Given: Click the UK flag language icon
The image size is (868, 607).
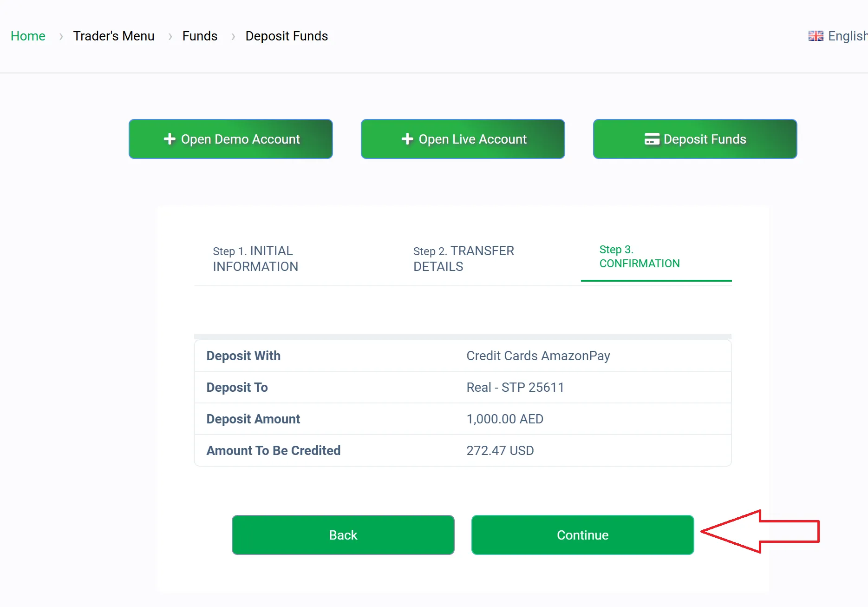Looking at the screenshot, I should tap(816, 36).
